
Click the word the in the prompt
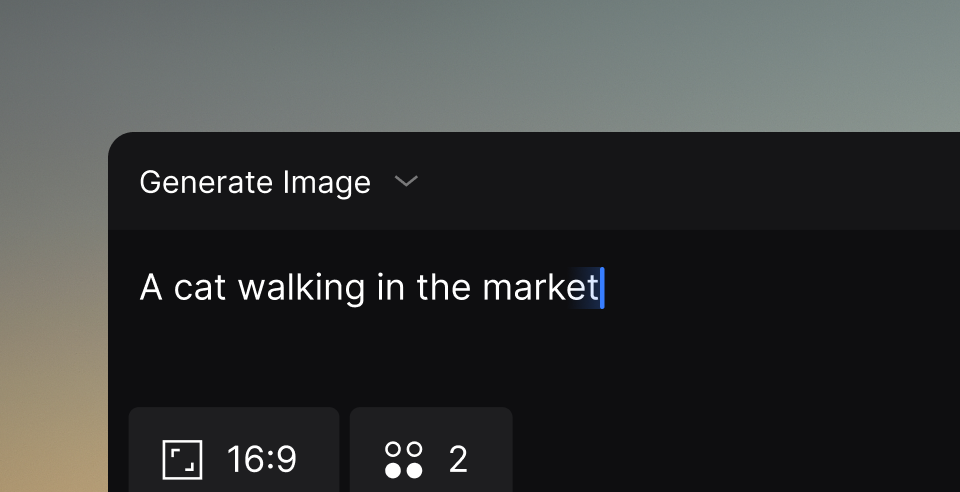[443, 288]
